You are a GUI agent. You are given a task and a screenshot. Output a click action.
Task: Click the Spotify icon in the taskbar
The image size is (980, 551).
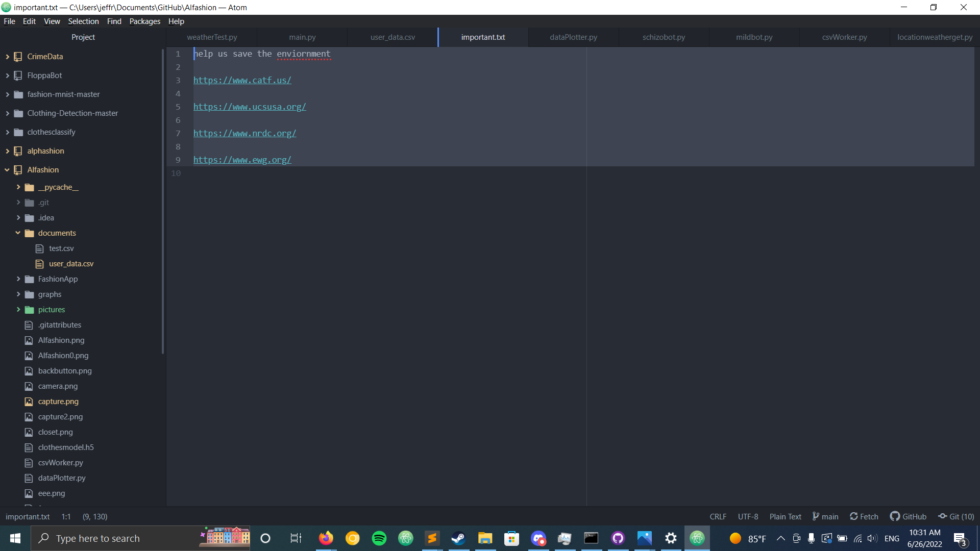coord(379,538)
